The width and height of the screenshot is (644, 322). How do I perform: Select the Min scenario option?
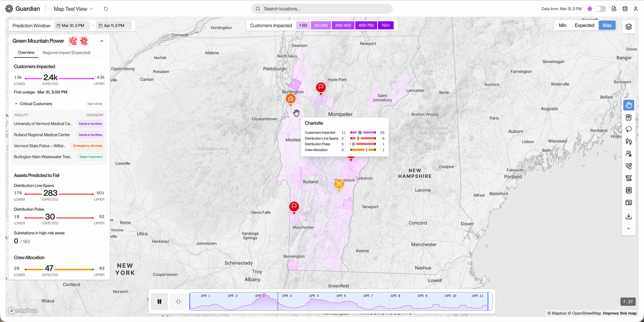562,25
